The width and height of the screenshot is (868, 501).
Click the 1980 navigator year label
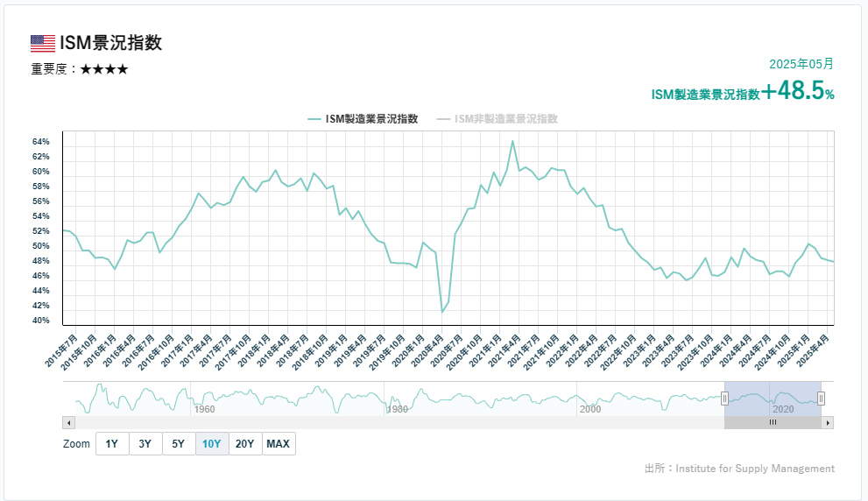[397, 409]
